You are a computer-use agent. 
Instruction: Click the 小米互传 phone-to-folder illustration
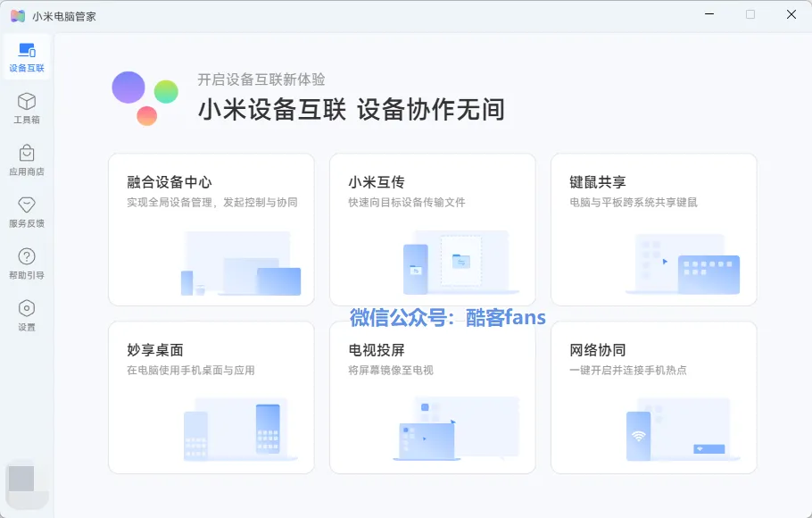point(460,263)
